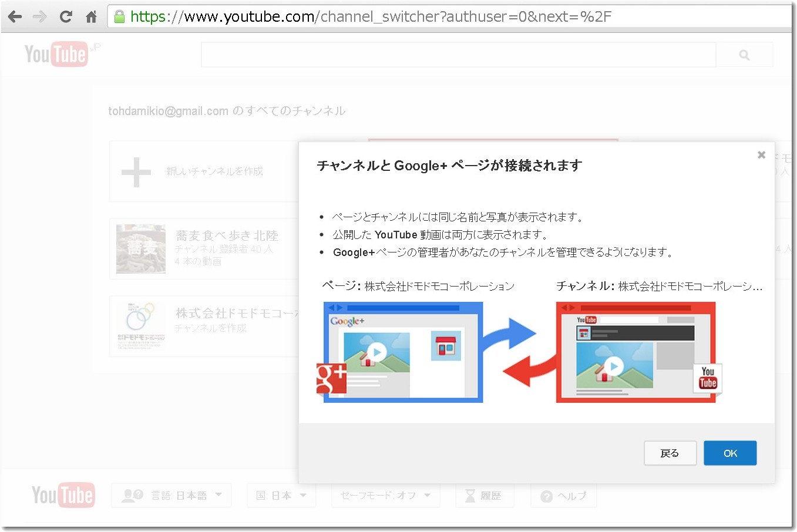The width and height of the screenshot is (797, 532).
Task: Select the 蕎麦食べ歩き北陸 channel thumbnail
Action: [x=140, y=248]
